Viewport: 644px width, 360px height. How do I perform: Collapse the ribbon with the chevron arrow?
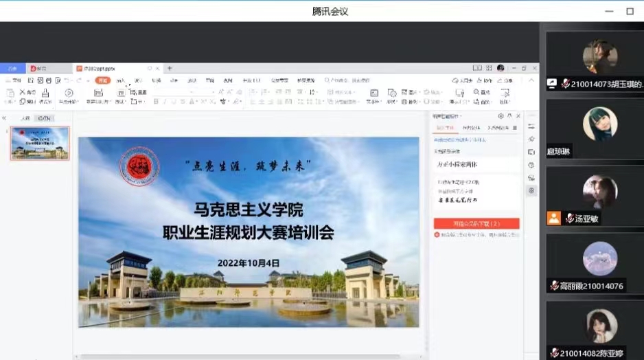(x=533, y=80)
